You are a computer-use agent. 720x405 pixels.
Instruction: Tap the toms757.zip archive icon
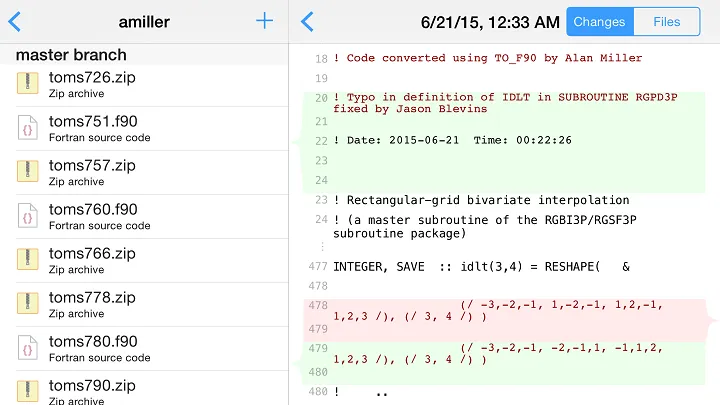point(27,172)
